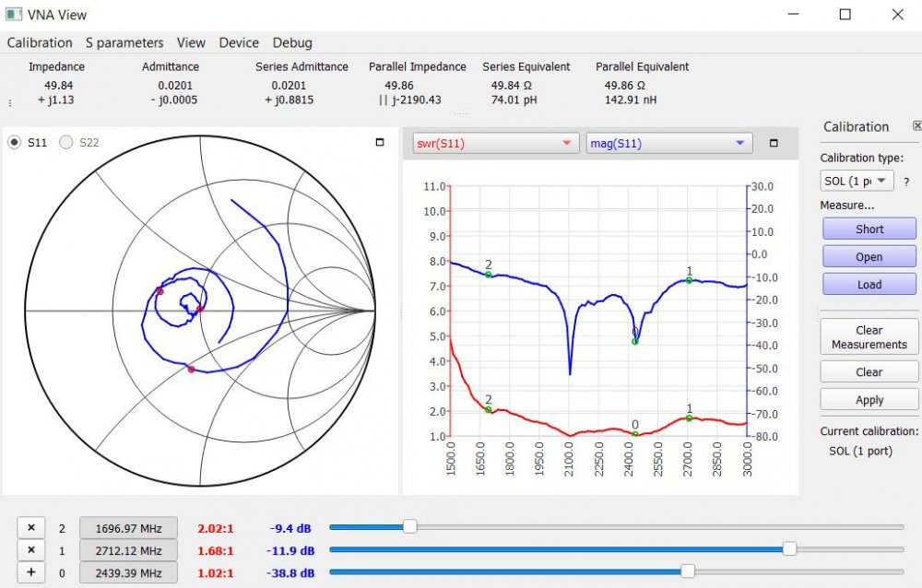Open the Calibration menu
Image resolution: width=922 pixels, height=588 pixels.
[40, 43]
